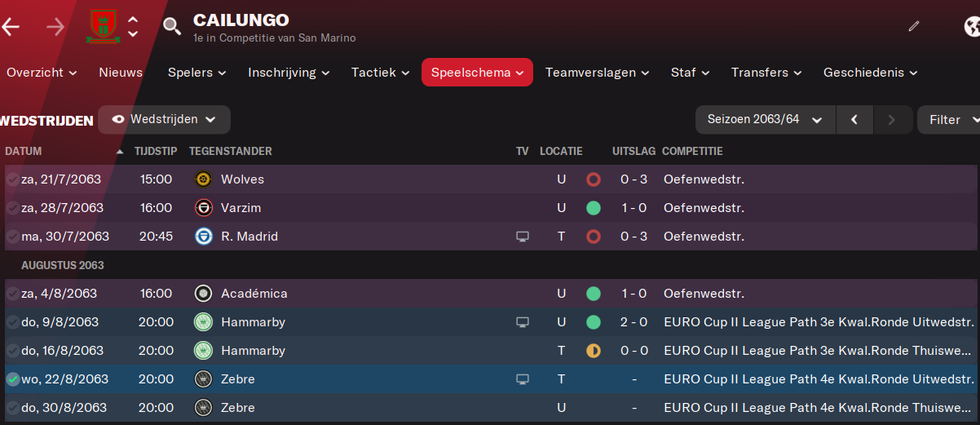Toggle the checkmark on Hammarby 9/8/2063 match
This screenshot has height=425, width=980.
pos(12,322)
